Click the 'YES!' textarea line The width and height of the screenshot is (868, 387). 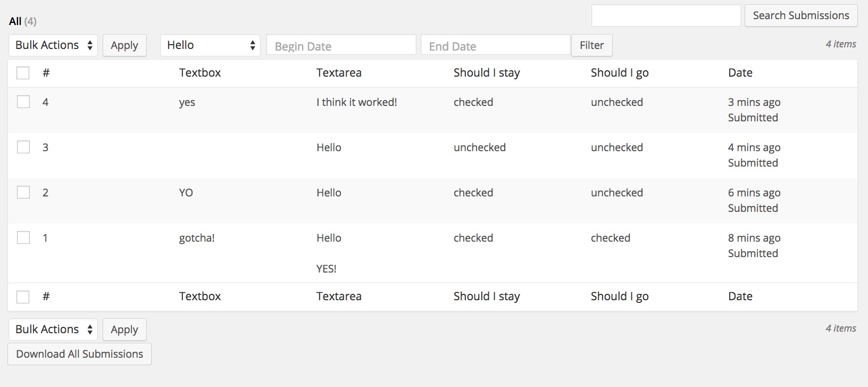[327, 269]
